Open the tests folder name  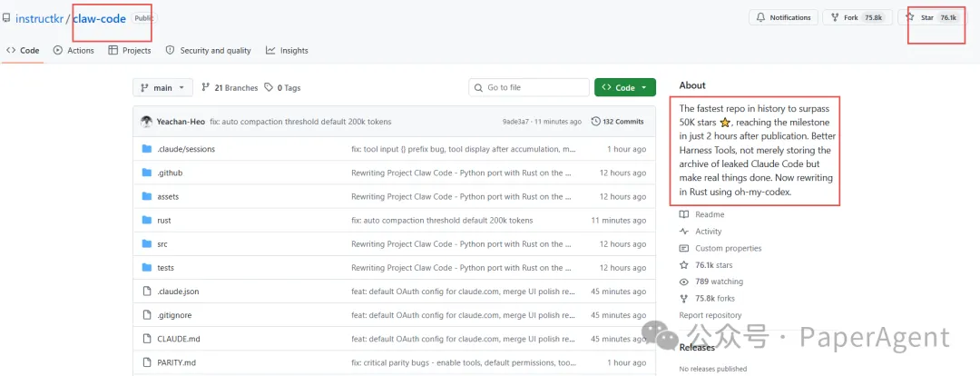tap(166, 269)
